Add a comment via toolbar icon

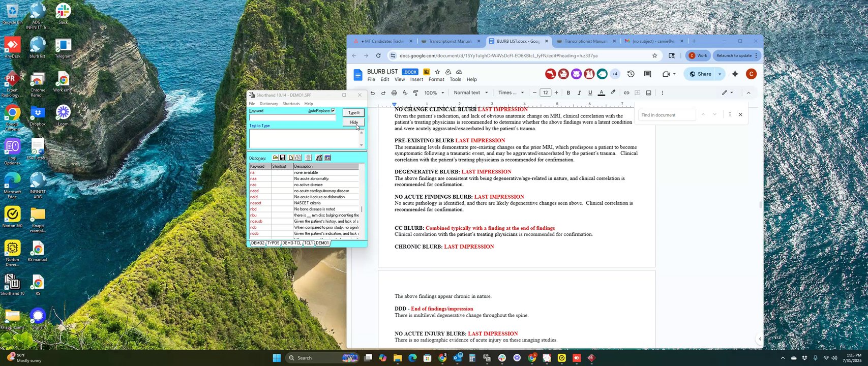click(637, 93)
